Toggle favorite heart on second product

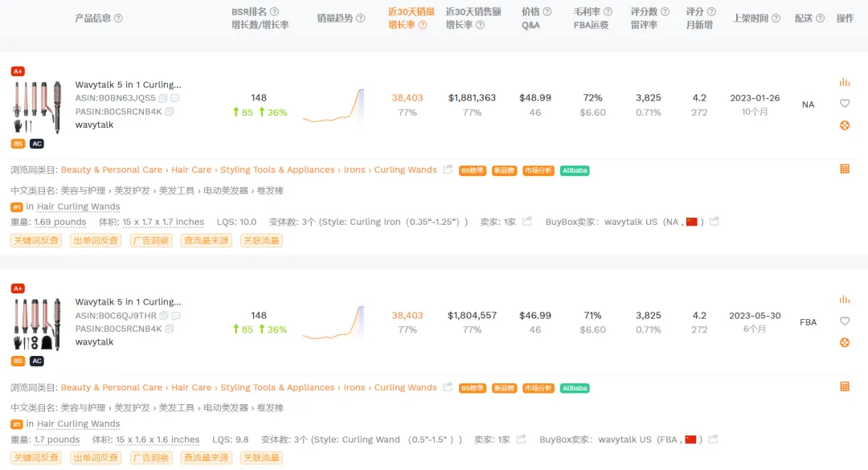[x=844, y=321]
